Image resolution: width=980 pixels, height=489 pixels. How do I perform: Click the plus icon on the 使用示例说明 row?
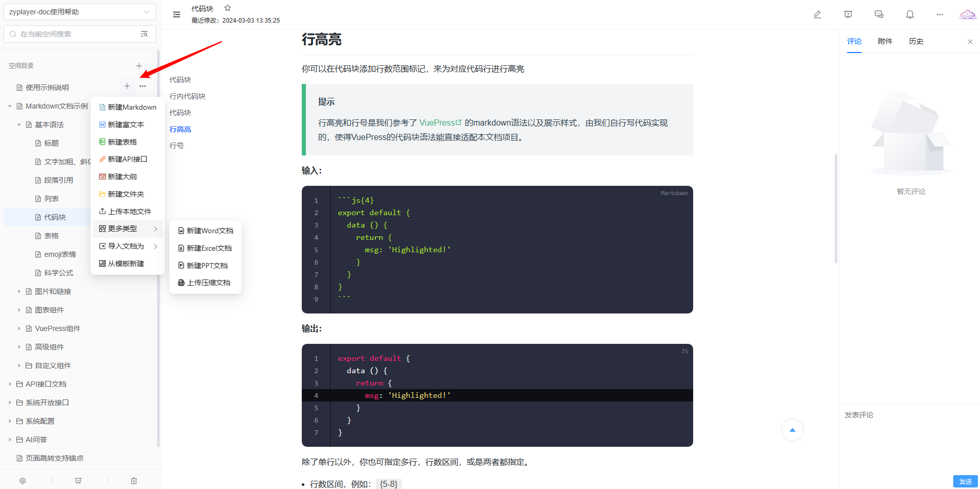[127, 86]
